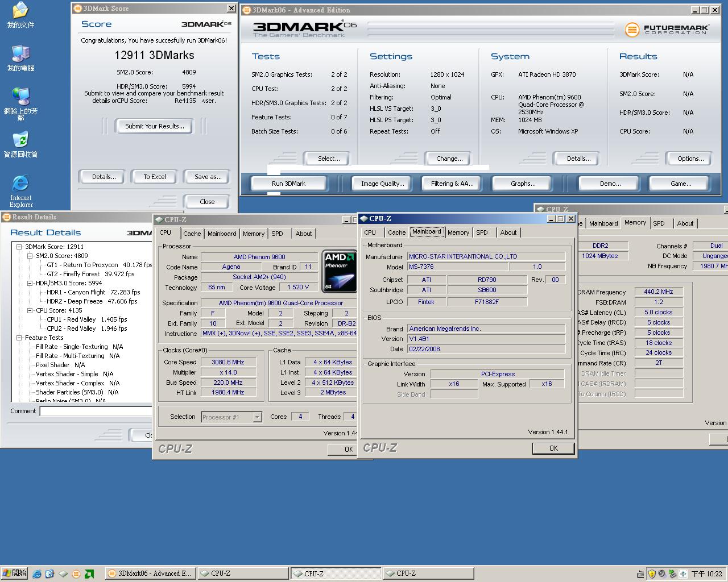
Task: Click the AMD Phenom logo in CPU-Z
Action: pos(339,271)
